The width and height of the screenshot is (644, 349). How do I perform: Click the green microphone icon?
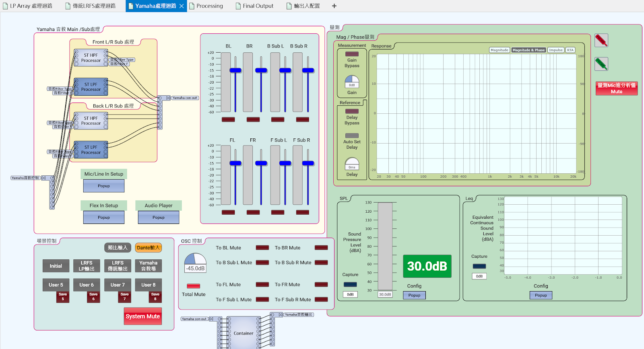(601, 64)
